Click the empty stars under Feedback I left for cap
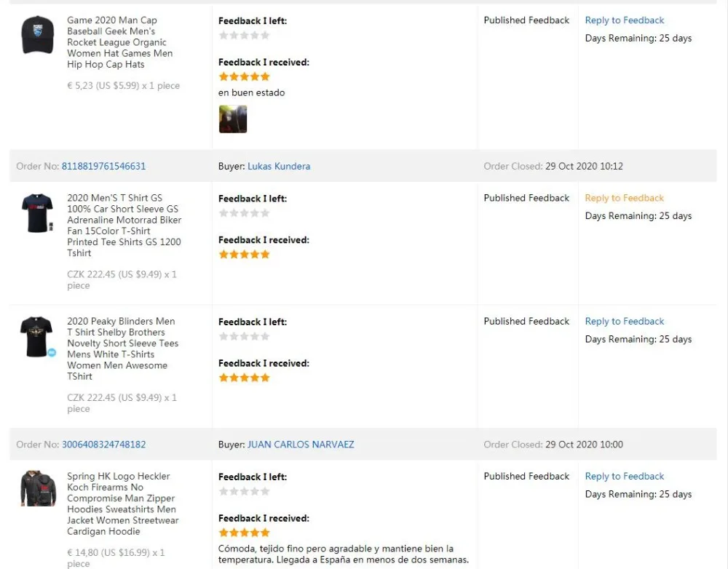The image size is (728, 569). pyautogui.click(x=245, y=35)
